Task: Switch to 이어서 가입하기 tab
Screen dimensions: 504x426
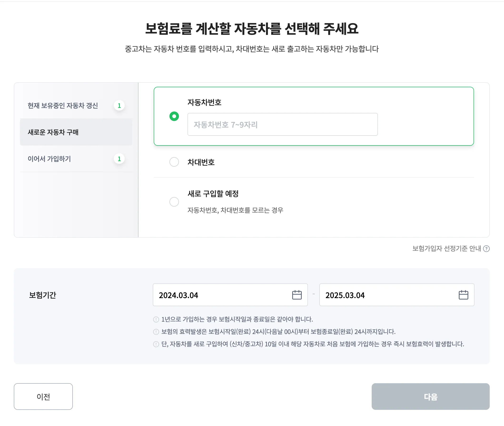Action: (x=49, y=159)
